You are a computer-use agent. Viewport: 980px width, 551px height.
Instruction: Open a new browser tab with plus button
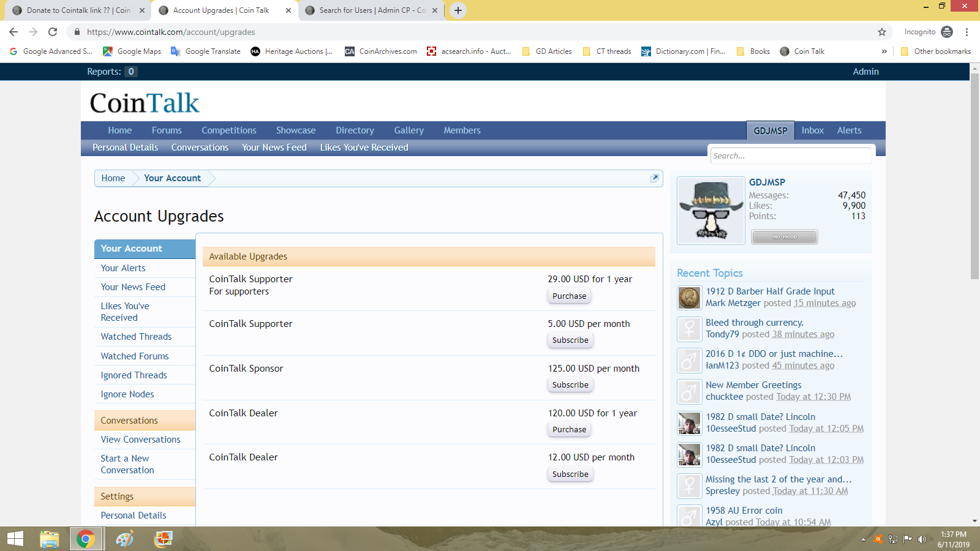(x=458, y=10)
